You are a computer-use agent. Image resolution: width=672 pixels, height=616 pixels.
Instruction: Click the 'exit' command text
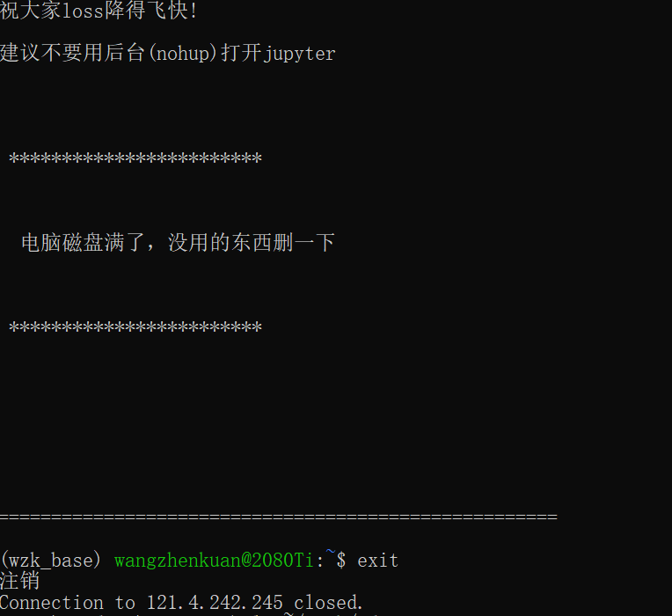coord(377,561)
